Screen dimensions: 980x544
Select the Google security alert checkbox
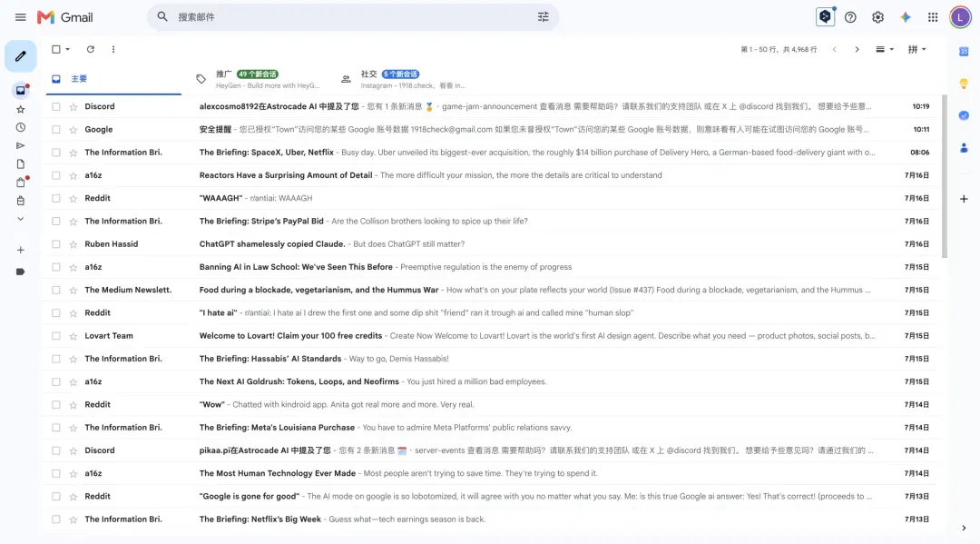(x=56, y=130)
